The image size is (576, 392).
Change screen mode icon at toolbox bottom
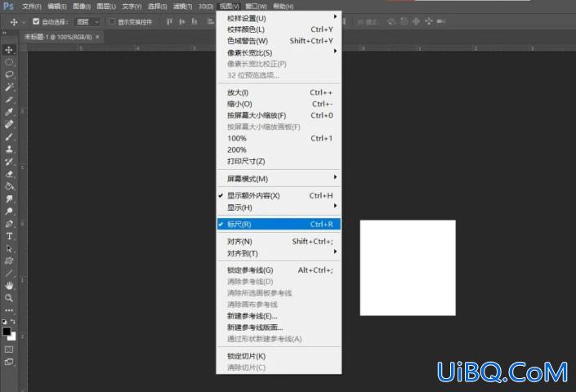[9, 363]
